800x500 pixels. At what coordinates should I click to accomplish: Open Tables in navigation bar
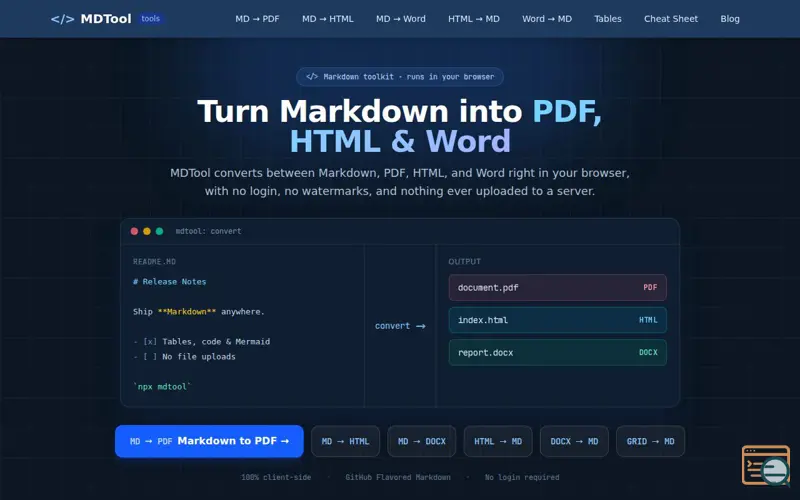point(608,19)
